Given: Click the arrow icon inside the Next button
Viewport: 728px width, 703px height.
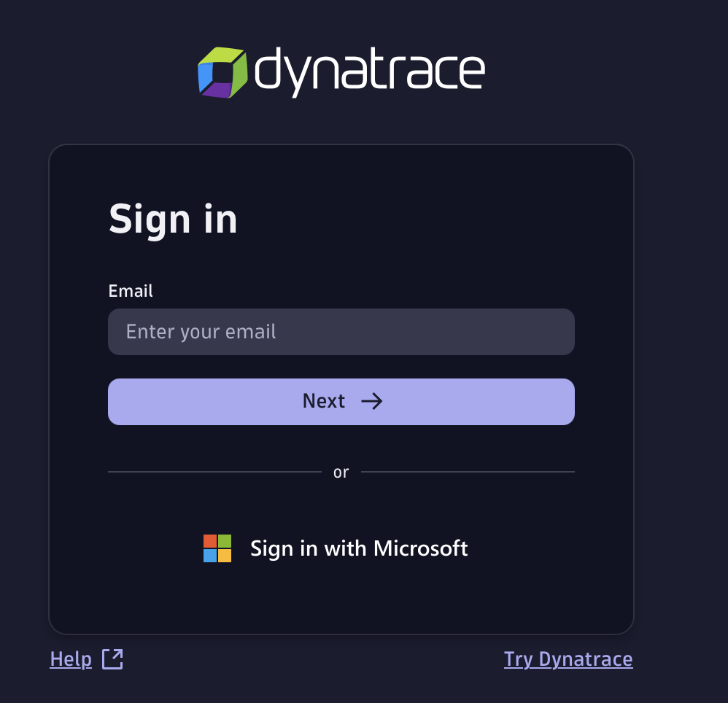Looking at the screenshot, I should [373, 401].
